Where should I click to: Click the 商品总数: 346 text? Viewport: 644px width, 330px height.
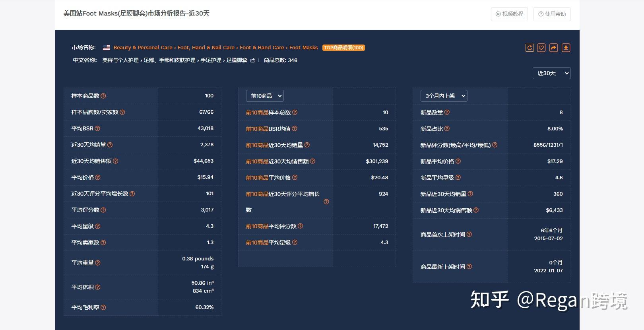tap(281, 60)
